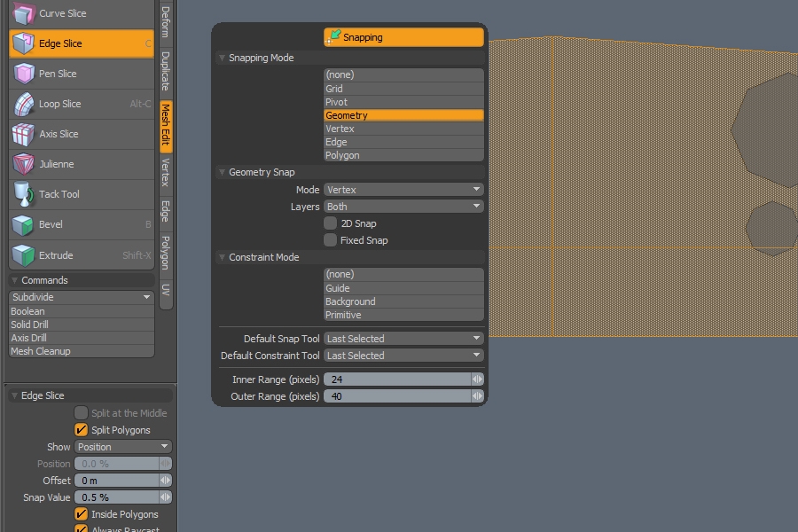Toggle the Fixed Snap checkbox
The width and height of the screenshot is (798, 532).
tap(331, 239)
